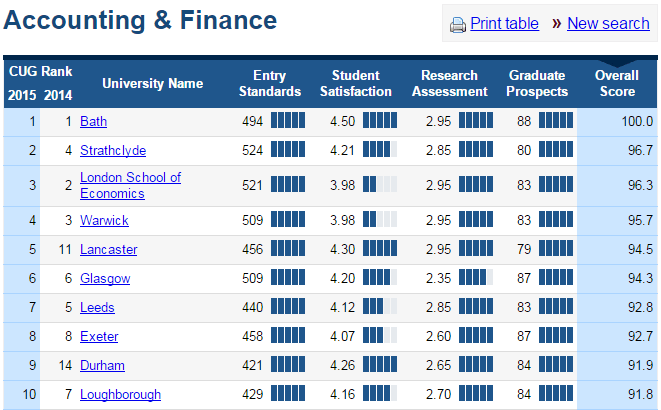Viewport: 661px width, 410px height.
Task: Sort by the Student Satisfaction column header
Action: click(x=356, y=83)
